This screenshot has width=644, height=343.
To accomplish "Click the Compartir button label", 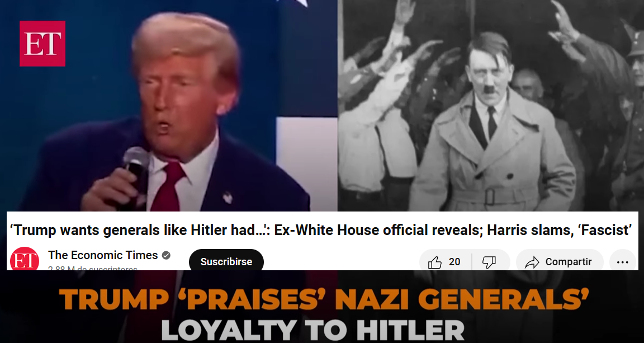I will point(569,262).
